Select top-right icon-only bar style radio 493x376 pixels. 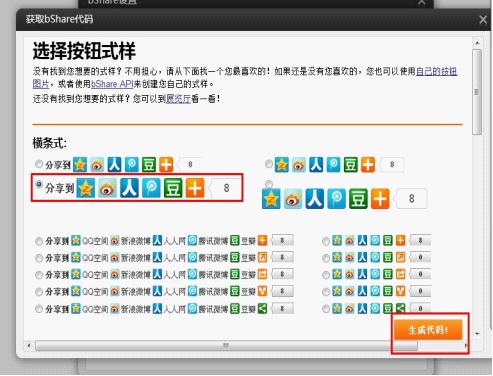click(x=269, y=164)
